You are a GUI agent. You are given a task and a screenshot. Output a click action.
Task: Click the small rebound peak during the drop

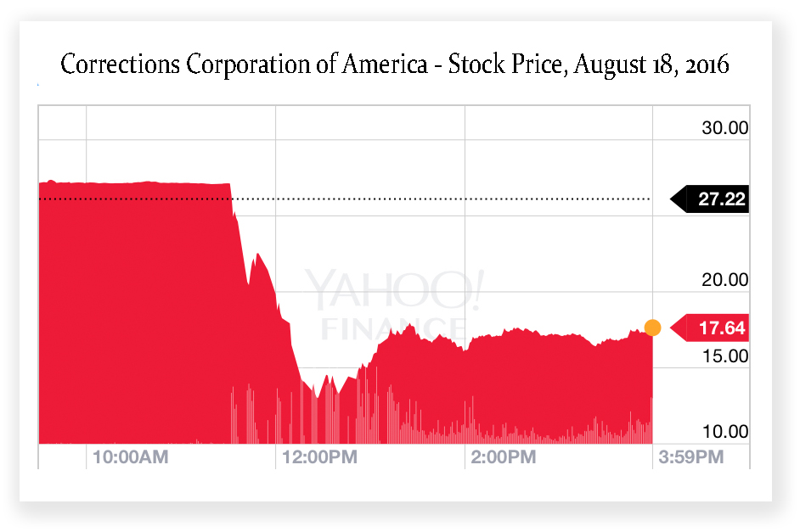[x=258, y=256]
